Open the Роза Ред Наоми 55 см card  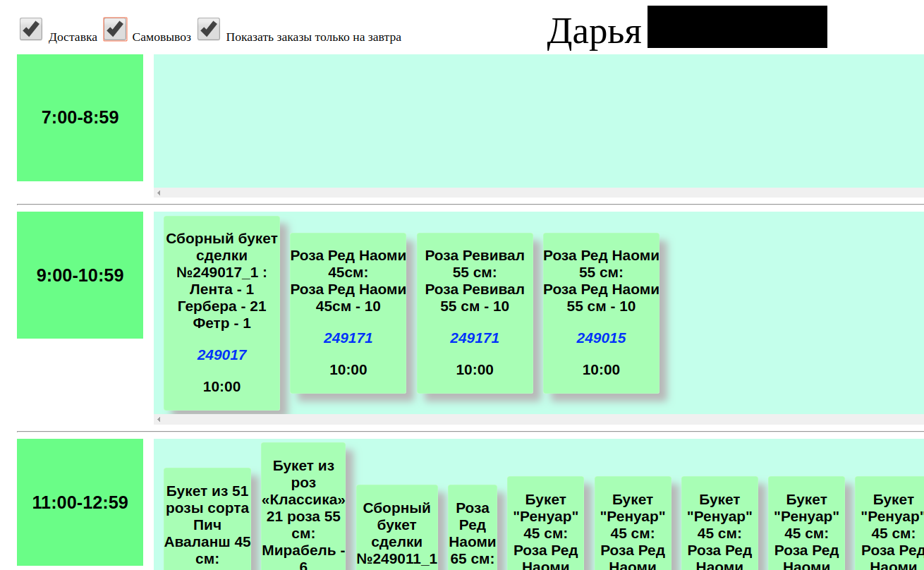[601, 313]
